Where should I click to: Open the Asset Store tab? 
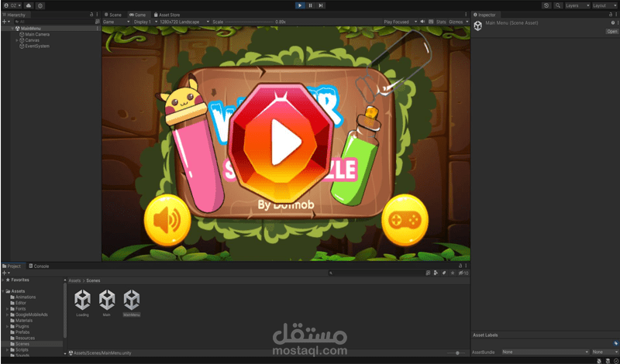coord(167,15)
